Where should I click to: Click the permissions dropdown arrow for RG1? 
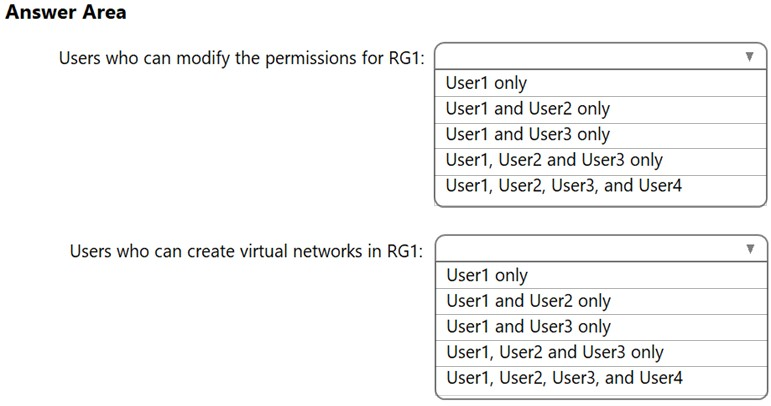click(x=749, y=57)
